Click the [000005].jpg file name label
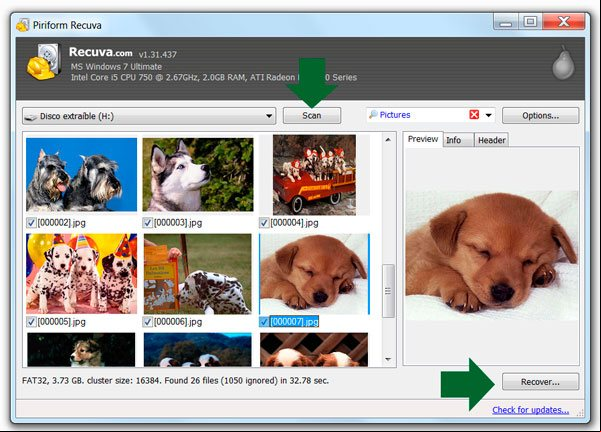 (x=61, y=322)
